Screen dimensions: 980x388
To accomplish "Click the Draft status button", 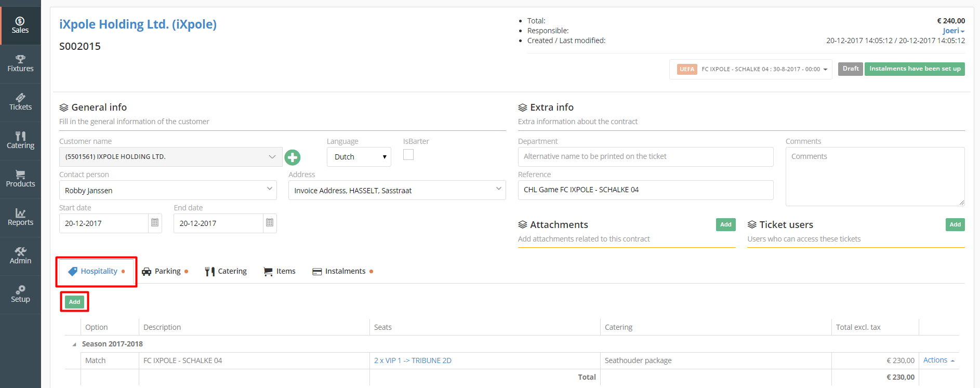I will pos(851,69).
